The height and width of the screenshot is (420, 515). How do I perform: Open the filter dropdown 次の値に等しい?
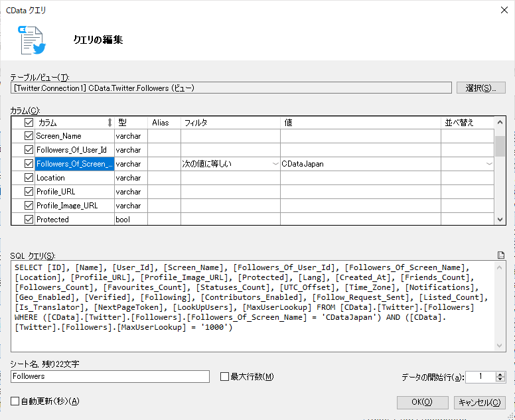pos(275,163)
